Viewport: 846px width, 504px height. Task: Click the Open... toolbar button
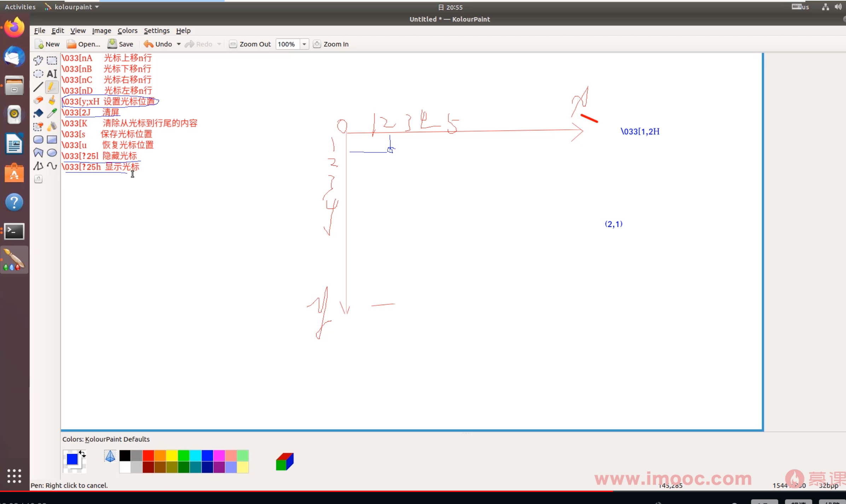tap(84, 44)
